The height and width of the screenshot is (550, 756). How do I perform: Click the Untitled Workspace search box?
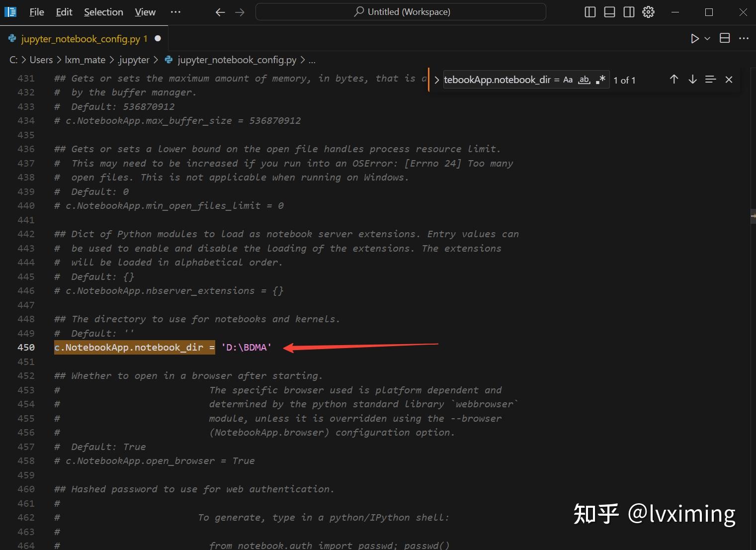(401, 11)
